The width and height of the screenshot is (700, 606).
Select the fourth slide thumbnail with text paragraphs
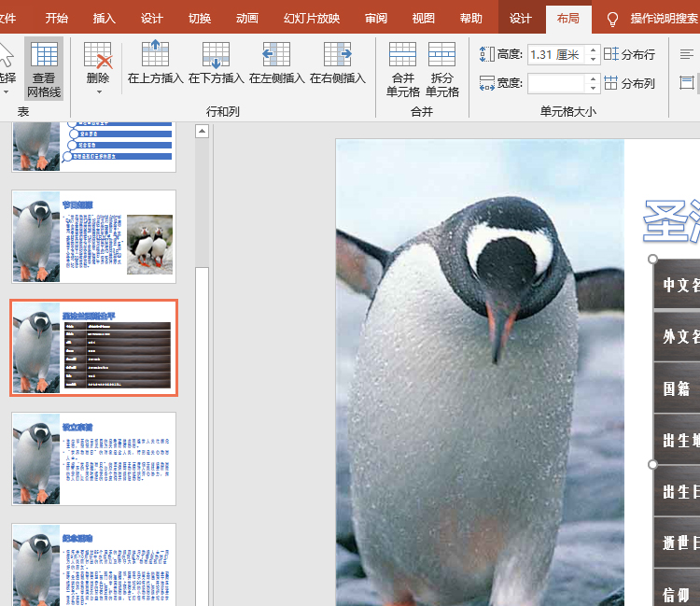point(93,459)
